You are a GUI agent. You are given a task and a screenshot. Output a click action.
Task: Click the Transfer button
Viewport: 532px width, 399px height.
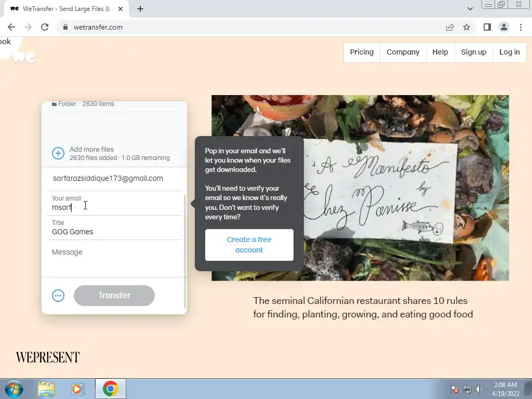click(114, 296)
